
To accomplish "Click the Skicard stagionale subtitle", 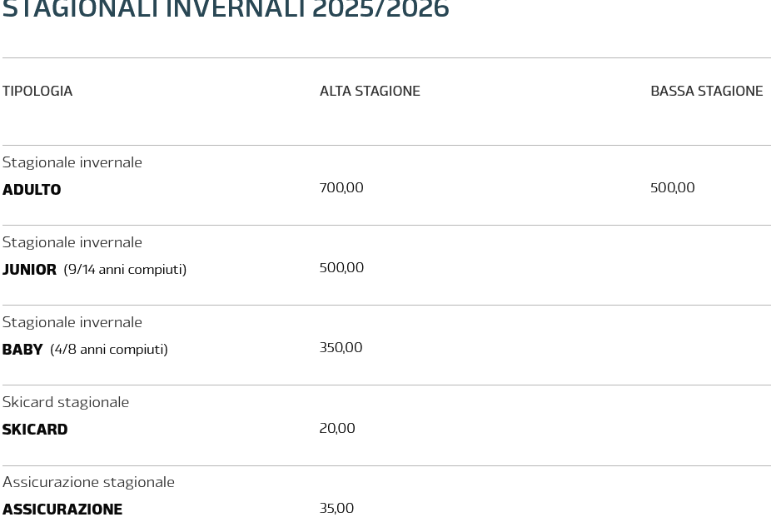I will (66, 402).
